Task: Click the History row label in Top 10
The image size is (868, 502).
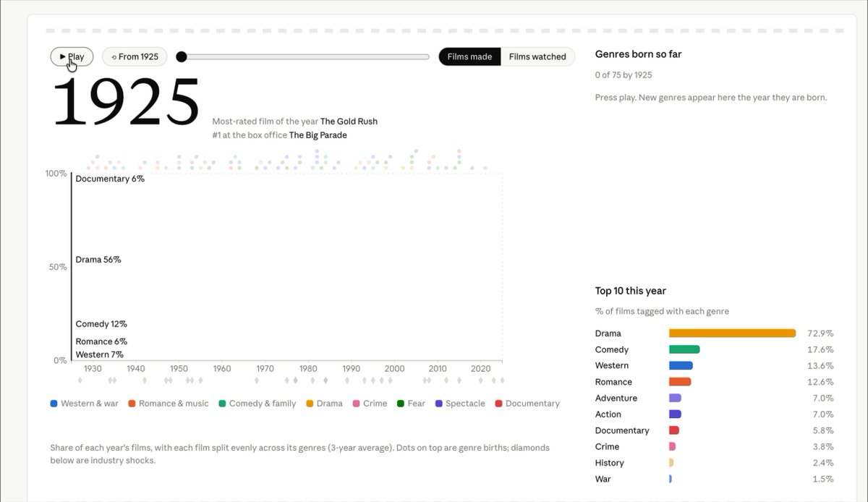Action: point(610,463)
